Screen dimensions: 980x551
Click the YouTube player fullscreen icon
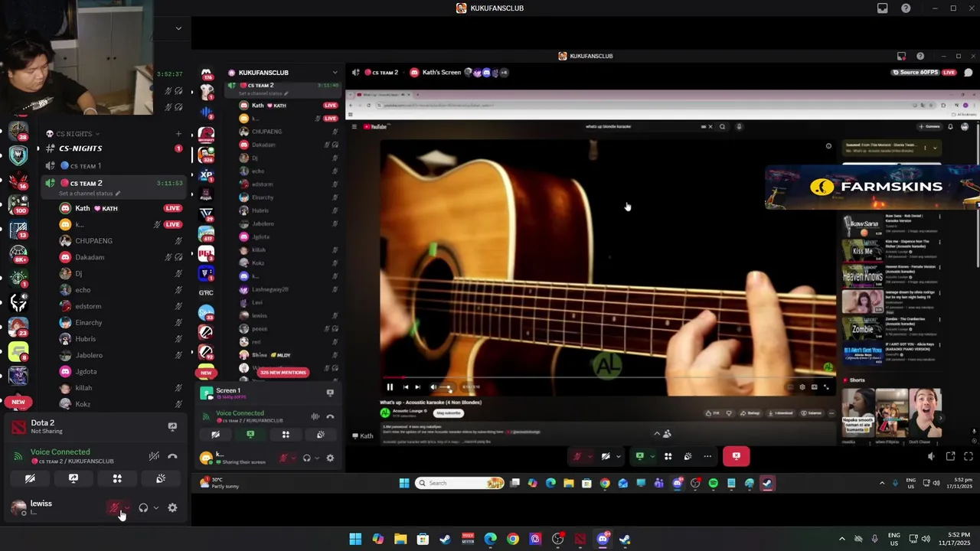click(x=826, y=387)
